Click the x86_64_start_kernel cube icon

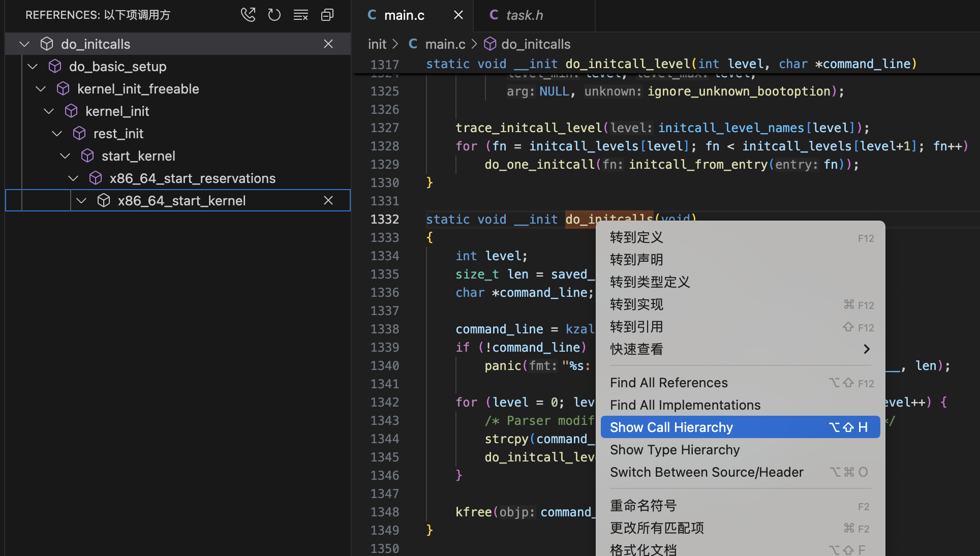click(104, 201)
